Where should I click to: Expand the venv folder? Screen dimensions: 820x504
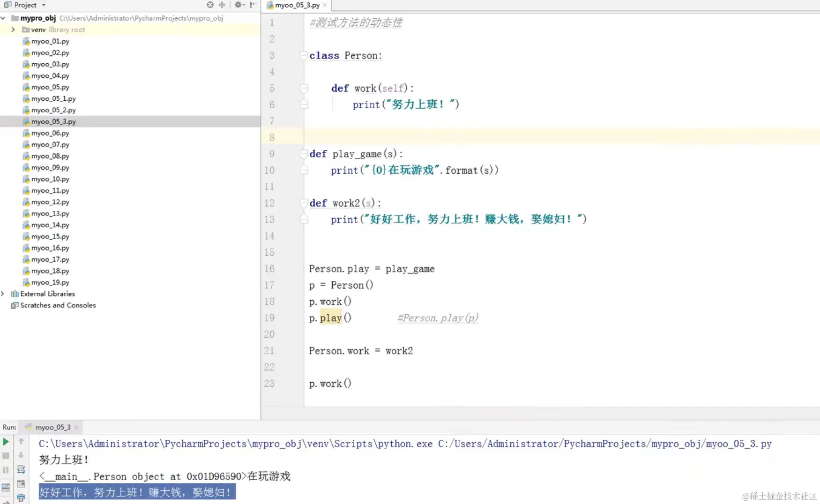tap(13, 30)
